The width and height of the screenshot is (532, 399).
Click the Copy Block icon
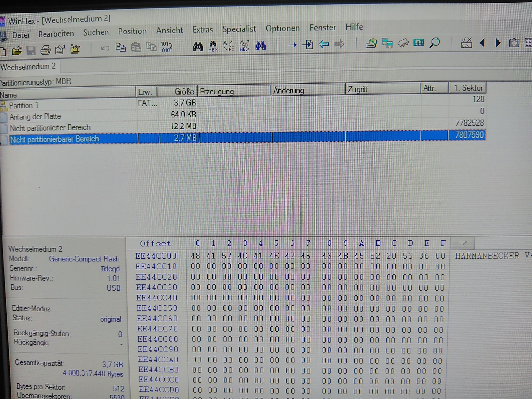pos(120,47)
